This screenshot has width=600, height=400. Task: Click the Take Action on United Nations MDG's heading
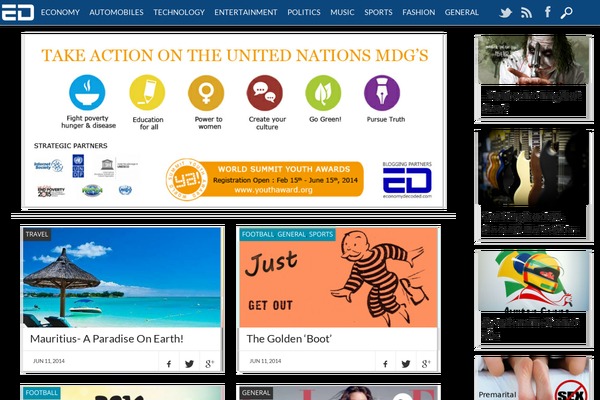tap(235, 56)
